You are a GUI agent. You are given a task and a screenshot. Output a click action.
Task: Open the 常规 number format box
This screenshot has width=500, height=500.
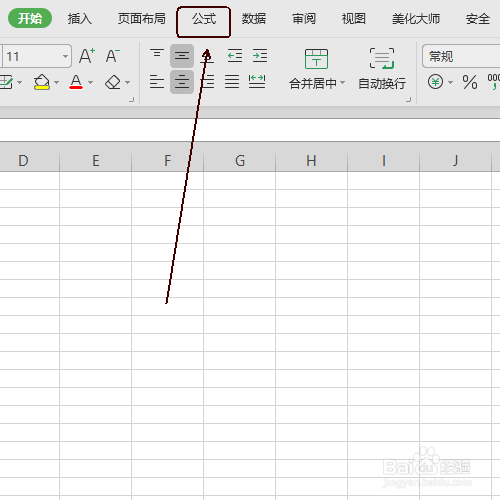point(461,56)
